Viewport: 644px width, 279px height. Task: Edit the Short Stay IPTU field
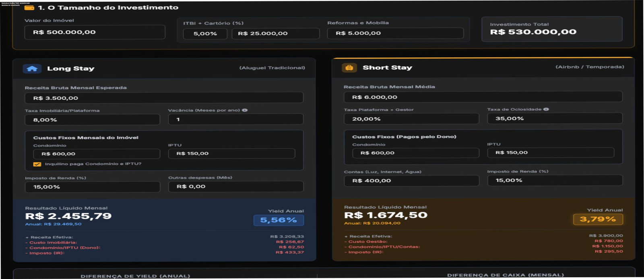pyautogui.click(x=551, y=153)
